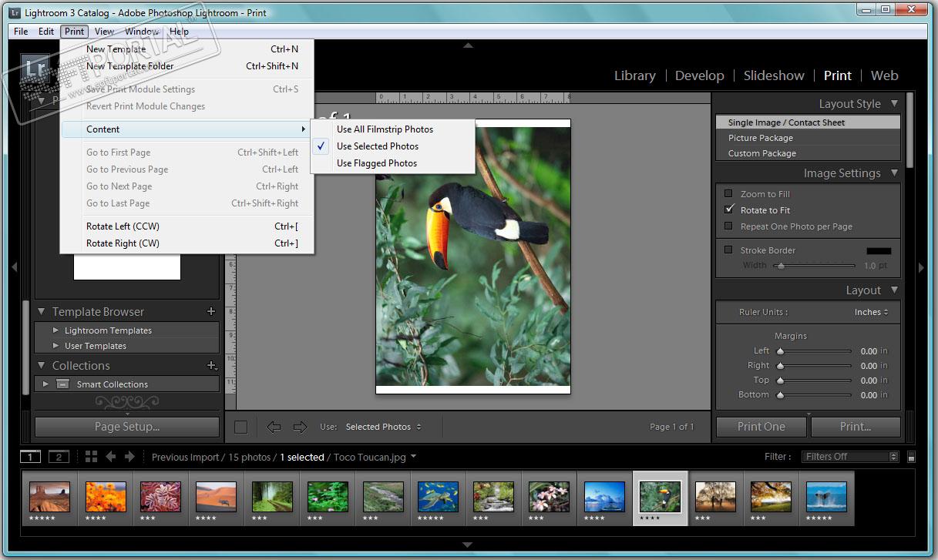The width and height of the screenshot is (938, 560).
Task: Open the Filters Off dropdown
Action: pyautogui.click(x=849, y=457)
